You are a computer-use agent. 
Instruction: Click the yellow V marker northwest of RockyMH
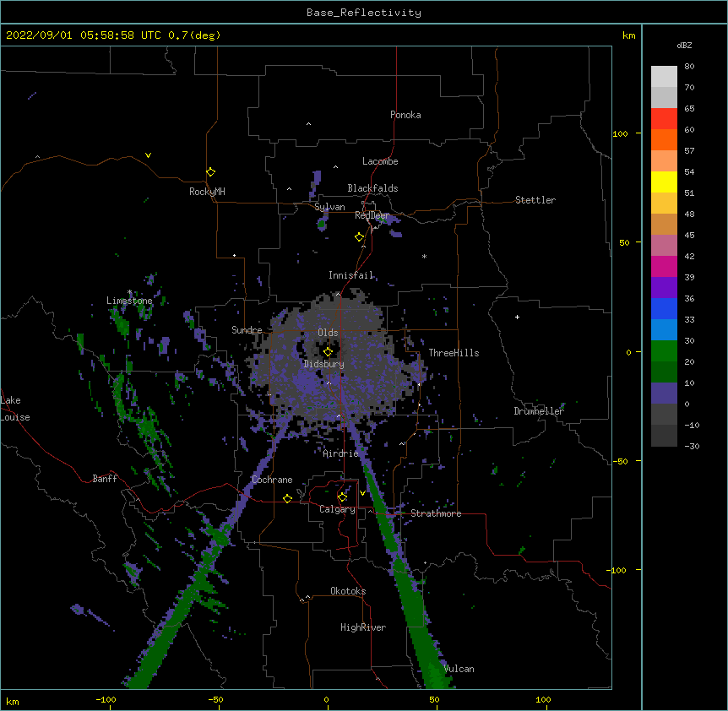(148, 155)
